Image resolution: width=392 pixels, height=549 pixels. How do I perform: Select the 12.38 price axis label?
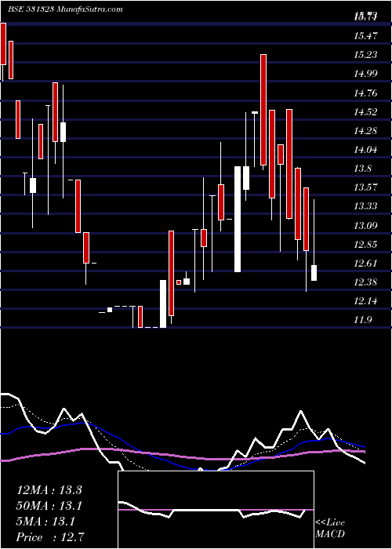coord(366,282)
